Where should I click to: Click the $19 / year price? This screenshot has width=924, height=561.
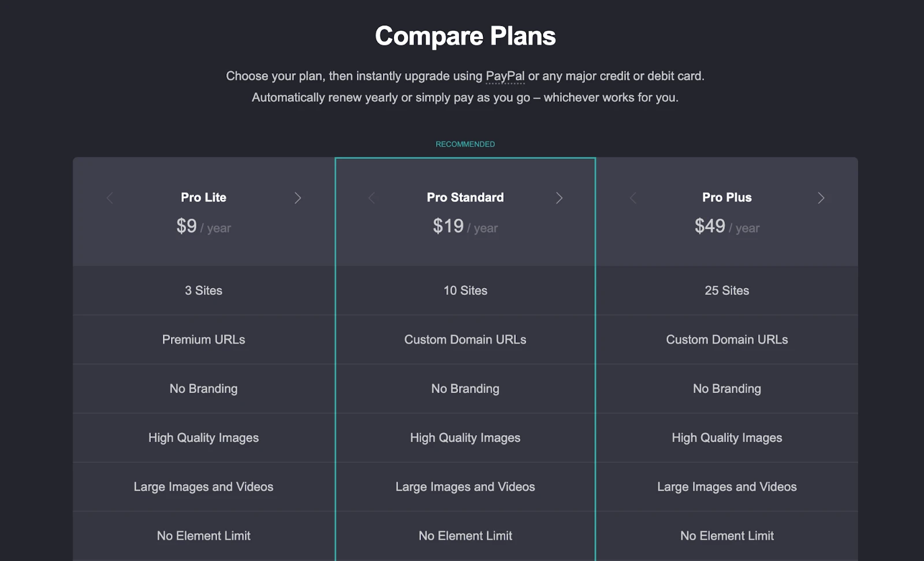coord(465,226)
